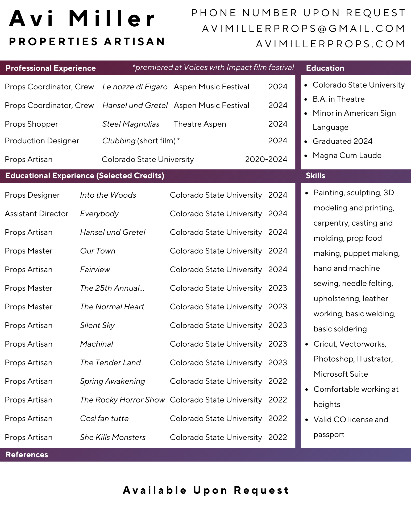Select the Into the Woods title

point(108,195)
